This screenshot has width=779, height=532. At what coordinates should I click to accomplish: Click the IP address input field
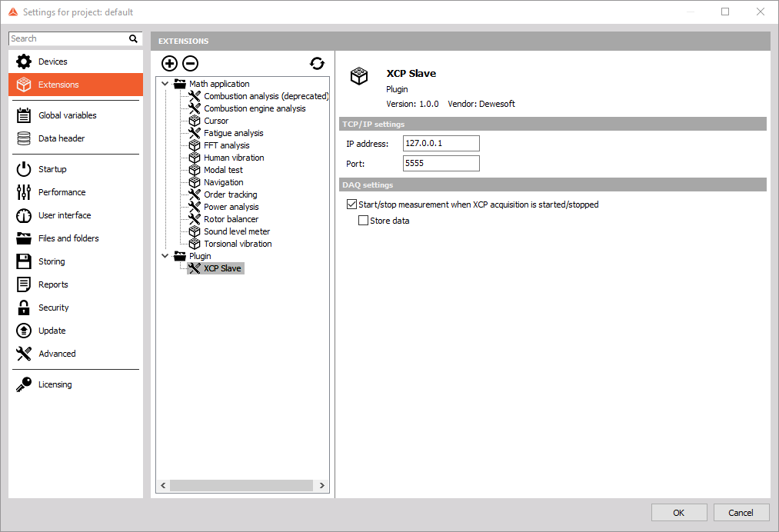click(x=441, y=143)
